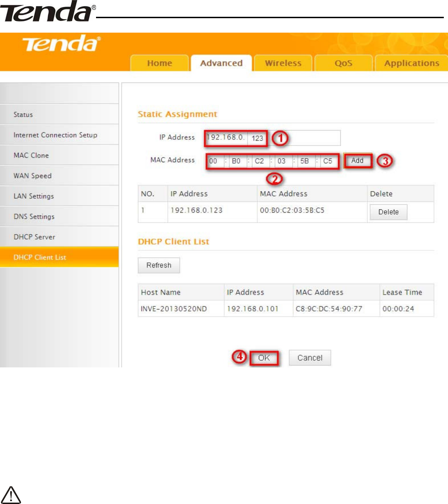Delete the 192.168.0.123 static entry
This screenshot has width=448, height=504.
pyautogui.click(x=388, y=212)
